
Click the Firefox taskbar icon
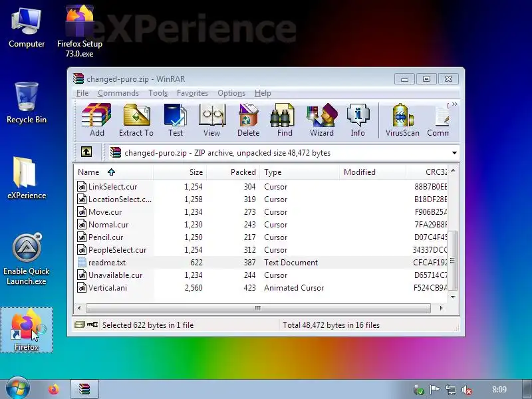53,389
